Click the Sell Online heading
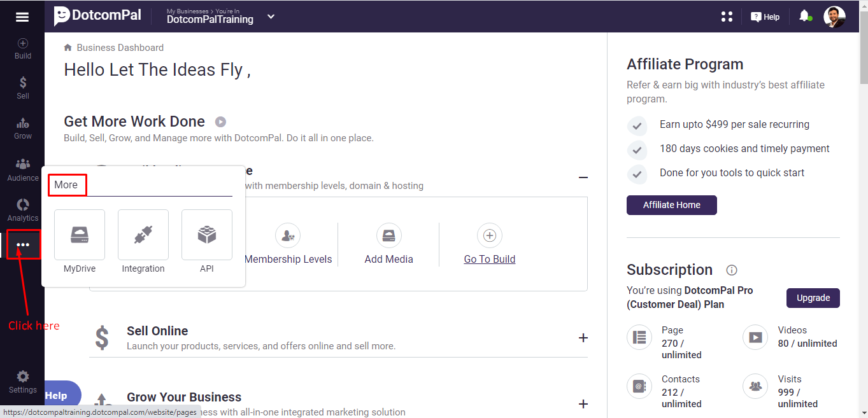 (x=157, y=331)
